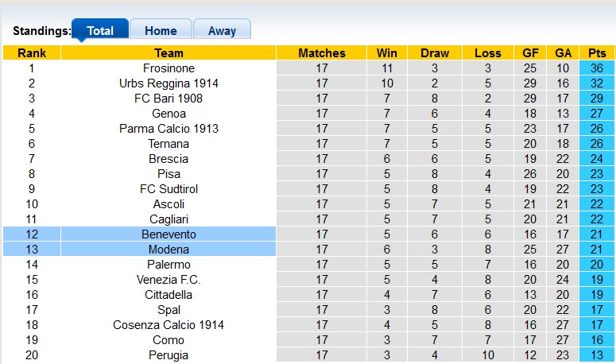
Task: Open the Frosinone team link
Action: point(169,68)
